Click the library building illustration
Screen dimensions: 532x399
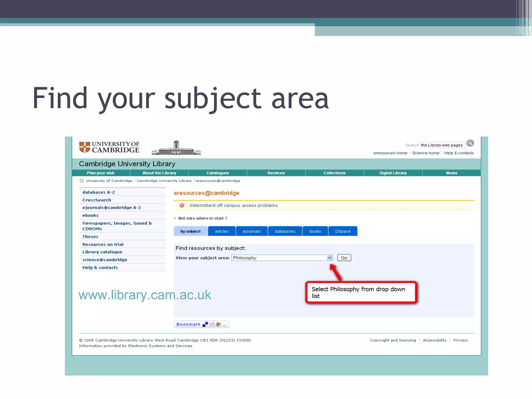176,148
